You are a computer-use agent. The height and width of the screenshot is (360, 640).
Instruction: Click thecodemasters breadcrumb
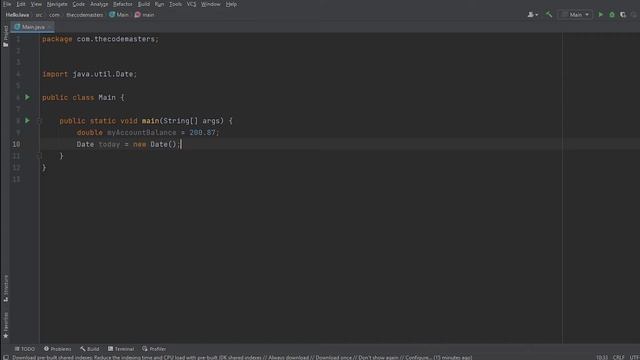pyautogui.click(x=85, y=15)
